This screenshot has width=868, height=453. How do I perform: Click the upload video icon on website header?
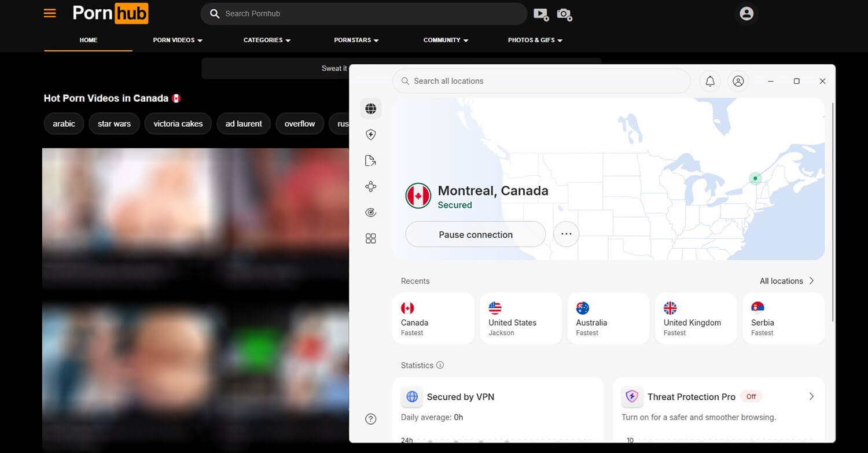pos(540,14)
